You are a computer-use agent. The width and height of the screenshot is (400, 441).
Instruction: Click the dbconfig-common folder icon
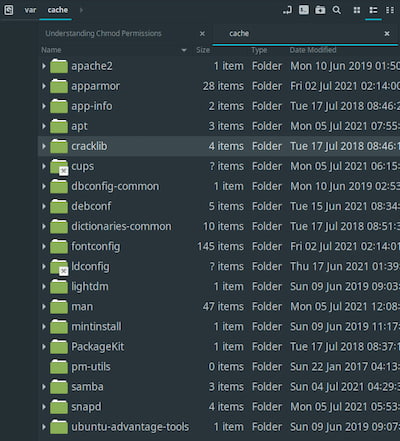[x=59, y=186]
